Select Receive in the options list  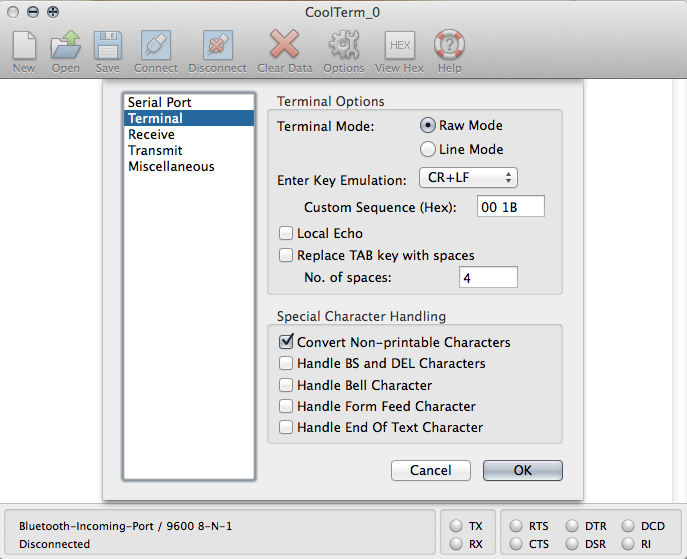click(189, 134)
